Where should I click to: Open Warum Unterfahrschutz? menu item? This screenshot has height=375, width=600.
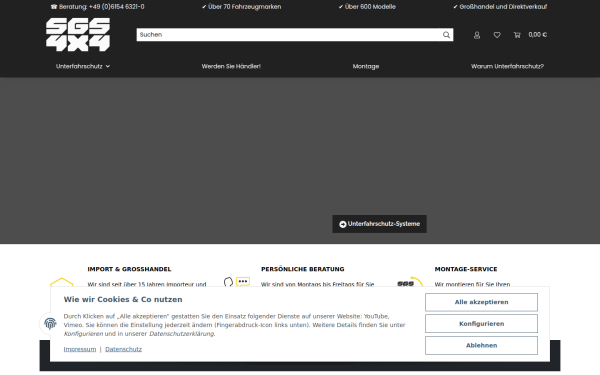pyautogui.click(x=507, y=66)
